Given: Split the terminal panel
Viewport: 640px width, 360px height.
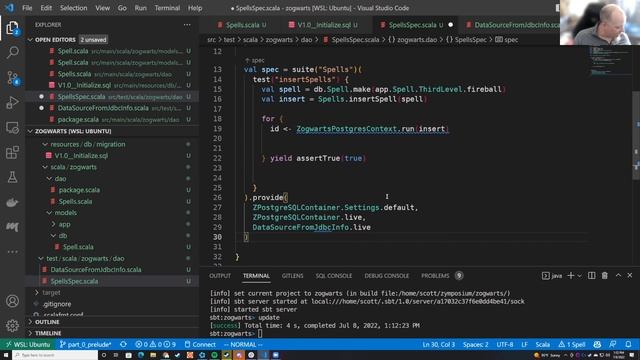Looking at the screenshot, I should click(x=591, y=276).
